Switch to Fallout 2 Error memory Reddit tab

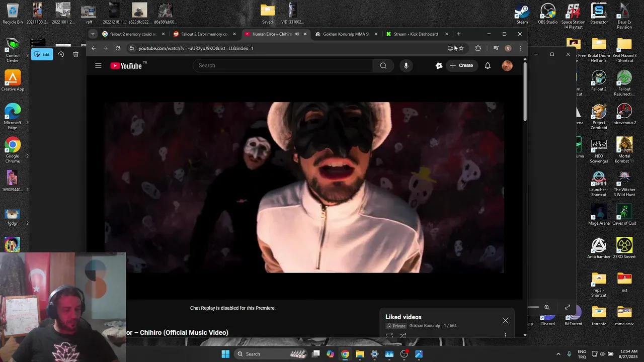(x=204, y=34)
